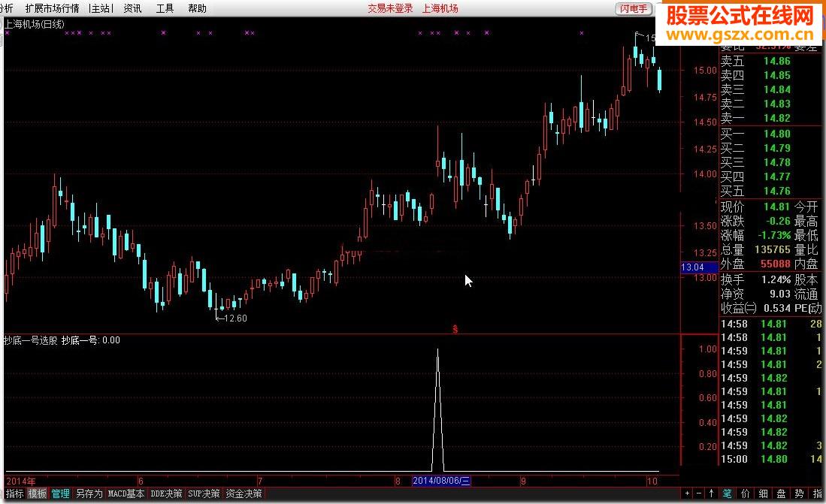Click the 14.50 price axis label
826x504 pixels.
705,122
